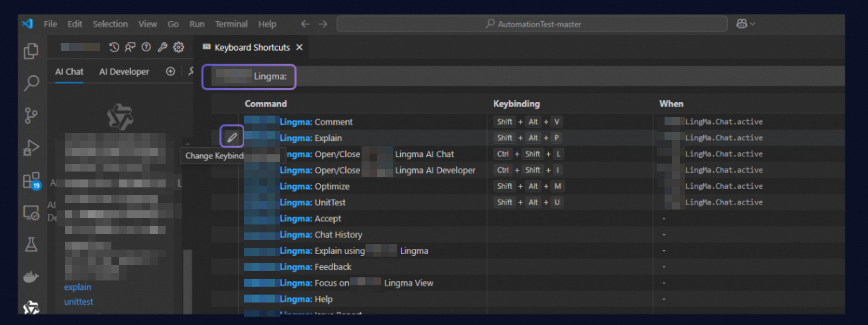The width and height of the screenshot is (868, 325).
Task: Select the Open/Close Lingma AI Developer row
Action: pos(528,170)
